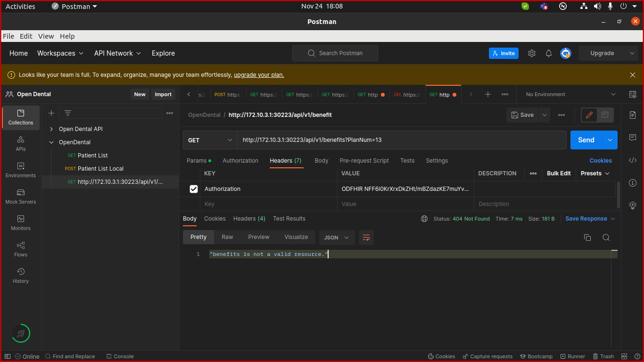644x362 pixels.
Task: Switch to edit mode pencil icon
Action: [589, 115]
